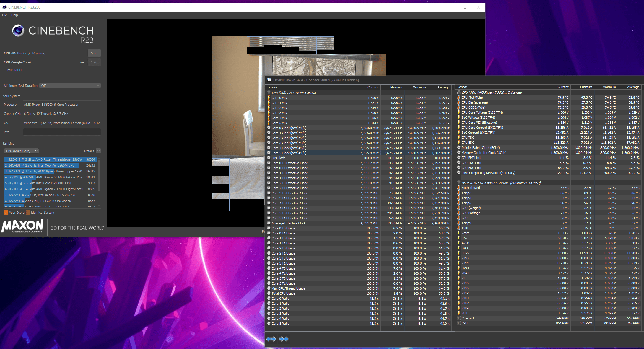Click the orange Your Score color swatch
The image size is (644, 349).
6,213
